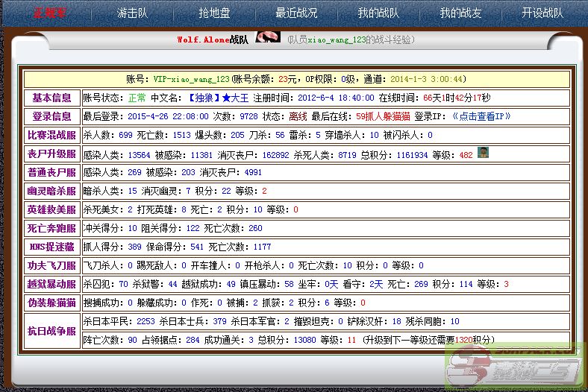Switch to 我的战队 page
Viewport: 588px width, 392px height.
378,13
